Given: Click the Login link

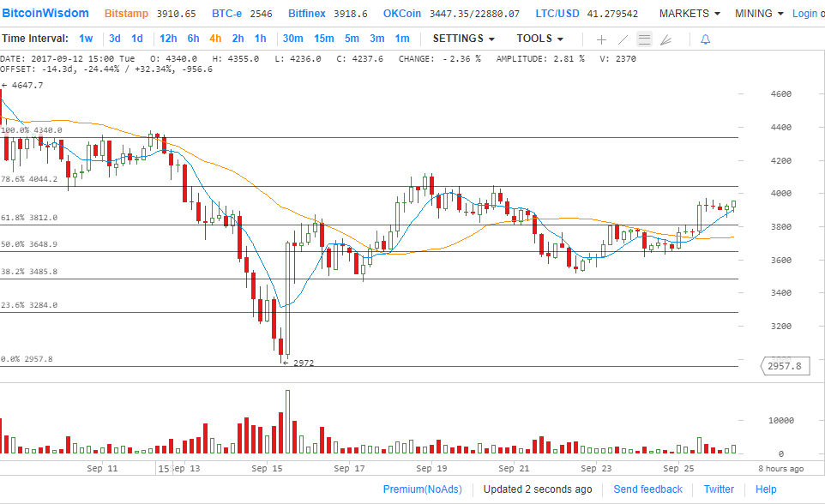Looking at the screenshot, I should point(804,14).
